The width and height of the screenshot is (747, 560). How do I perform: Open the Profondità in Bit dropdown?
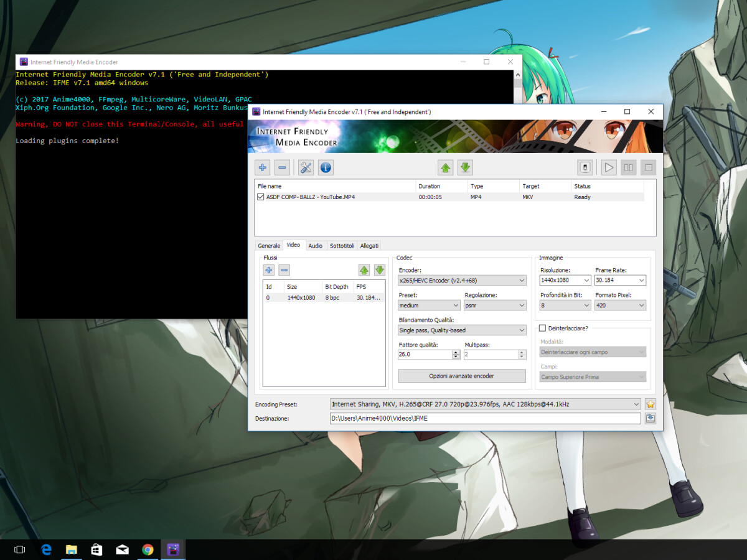(565, 306)
